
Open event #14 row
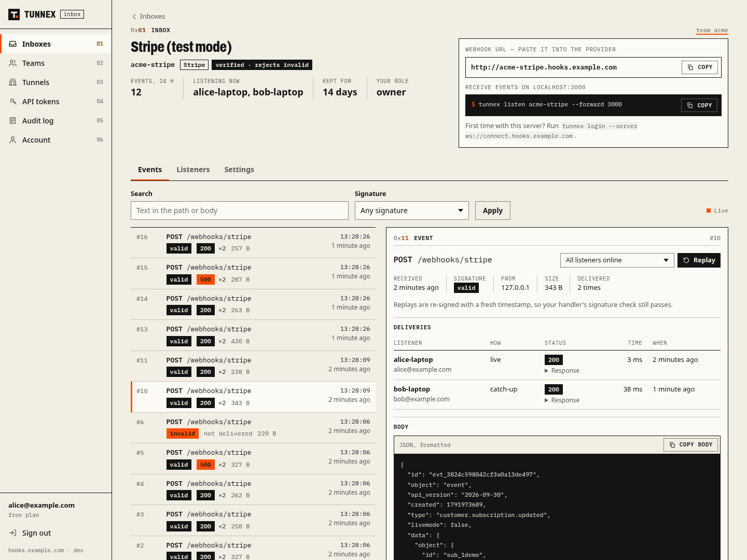pos(253,304)
